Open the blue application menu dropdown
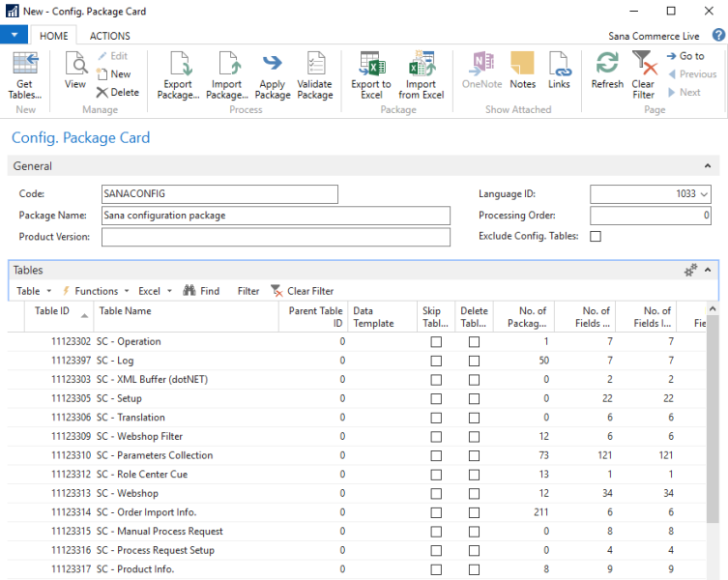The width and height of the screenshot is (728, 580). click(14, 35)
